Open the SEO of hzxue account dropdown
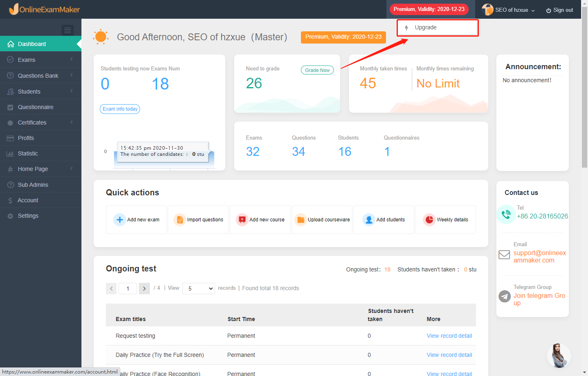This screenshot has height=376, width=588. [509, 10]
